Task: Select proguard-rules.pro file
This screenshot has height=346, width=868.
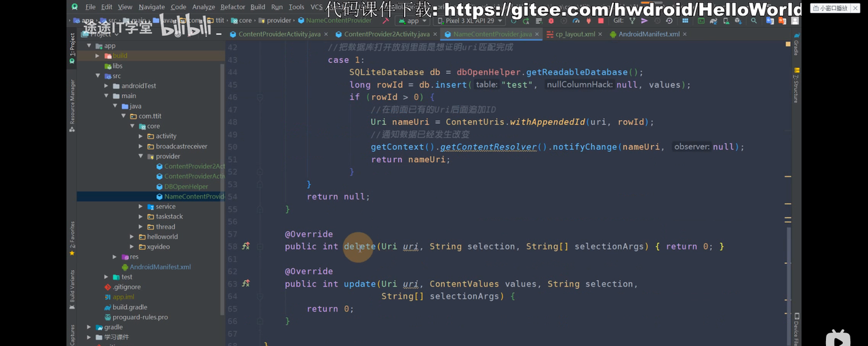Action: pyautogui.click(x=140, y=317)
